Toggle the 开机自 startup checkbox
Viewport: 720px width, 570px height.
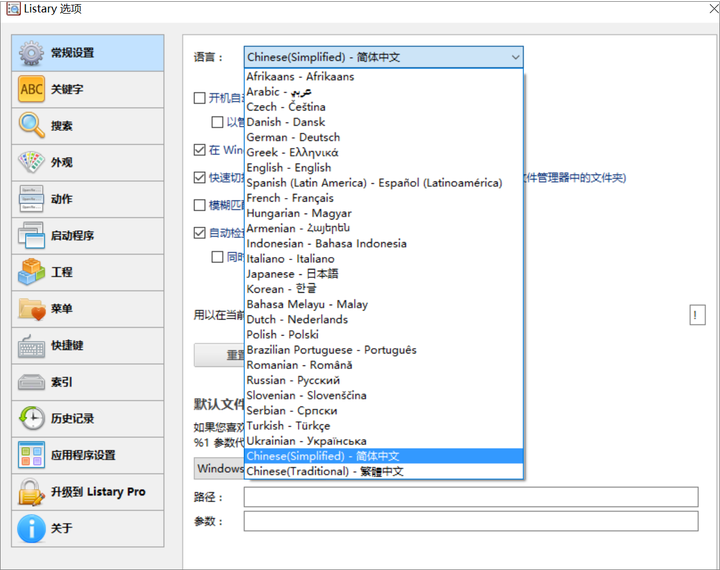(x=199, y=98)
